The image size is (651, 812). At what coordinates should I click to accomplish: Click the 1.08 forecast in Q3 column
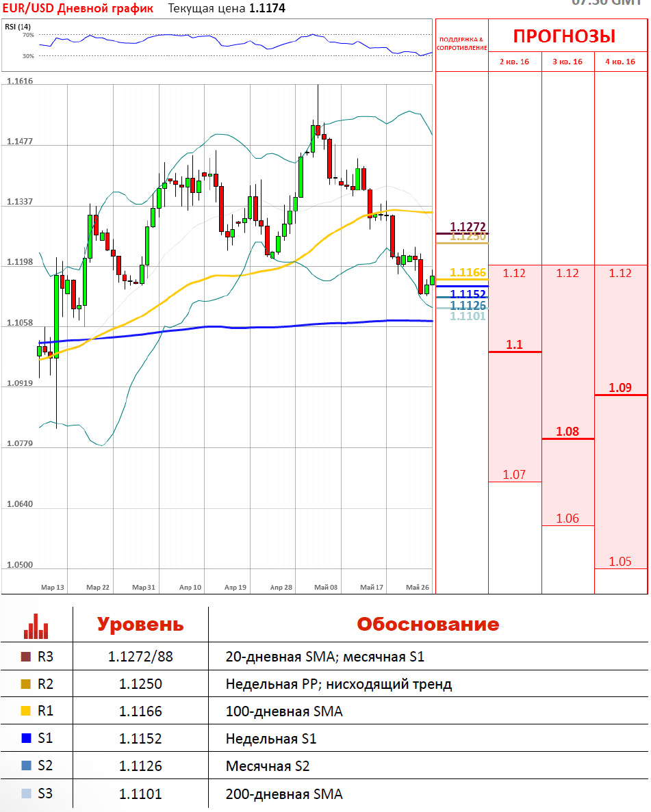[567, 432]
